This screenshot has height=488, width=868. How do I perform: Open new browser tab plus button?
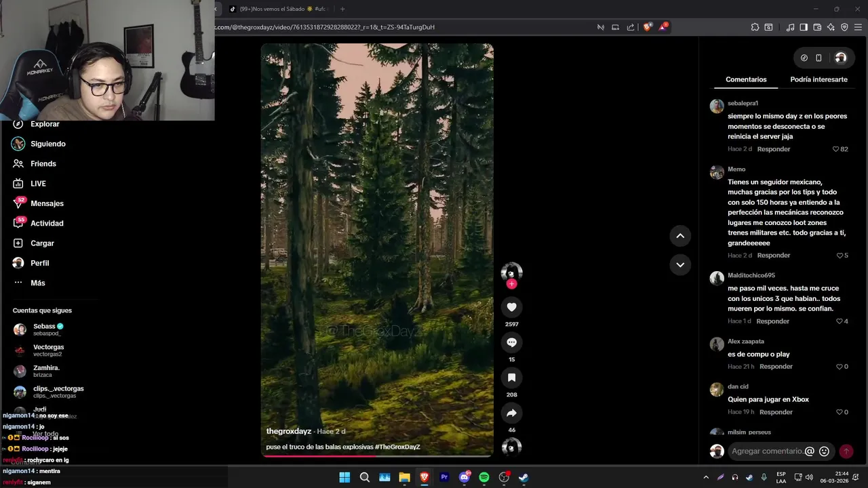[342, 9]
